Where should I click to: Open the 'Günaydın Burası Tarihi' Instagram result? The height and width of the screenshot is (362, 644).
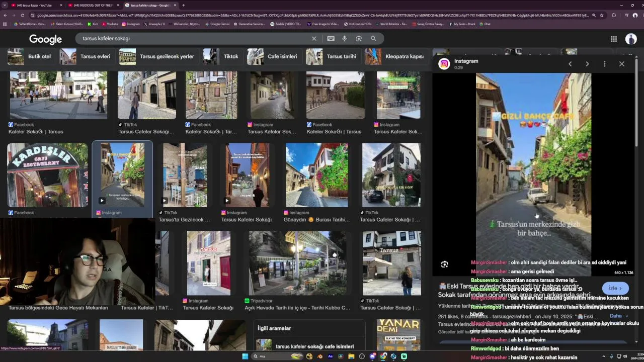316,175
